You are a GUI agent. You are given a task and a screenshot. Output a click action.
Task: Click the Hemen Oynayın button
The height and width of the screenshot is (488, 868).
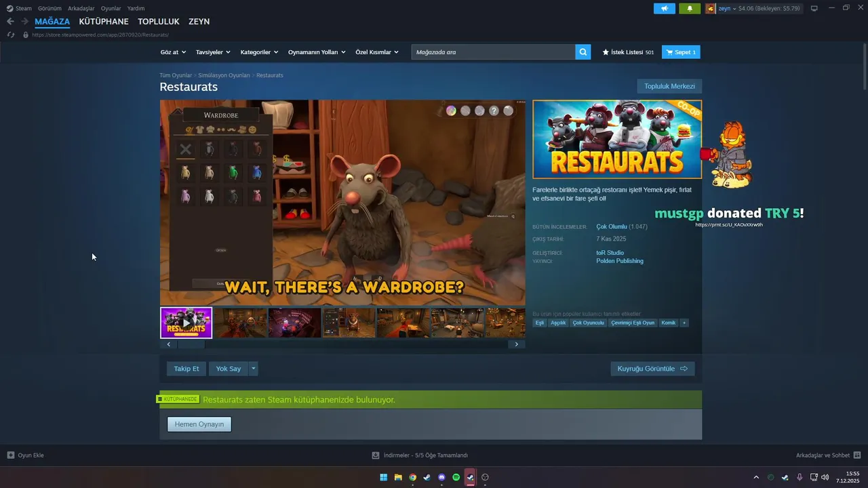(x=199, y=424)
